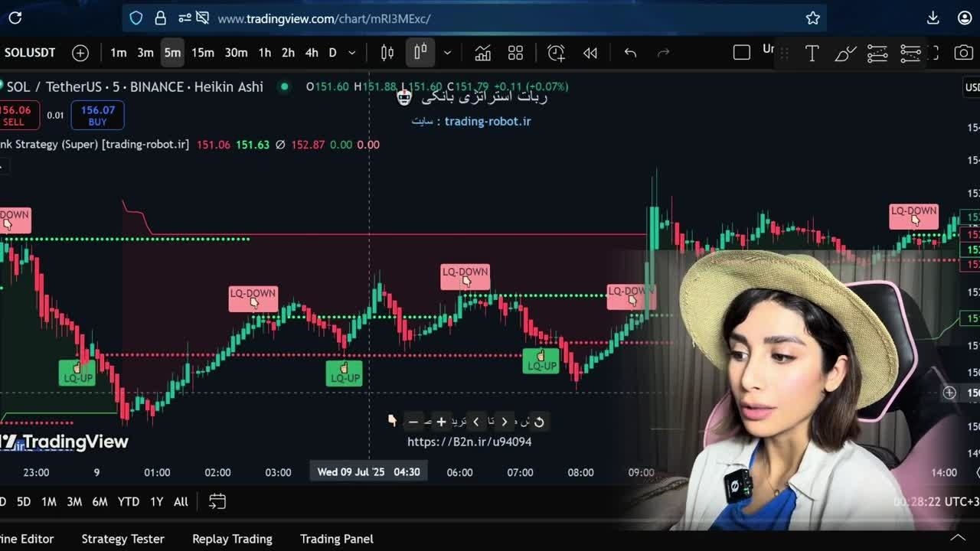Image resolution: width=980 pixels, height=551 pixels.
Task: Open the Replay Trading tab
Action: 232,539
